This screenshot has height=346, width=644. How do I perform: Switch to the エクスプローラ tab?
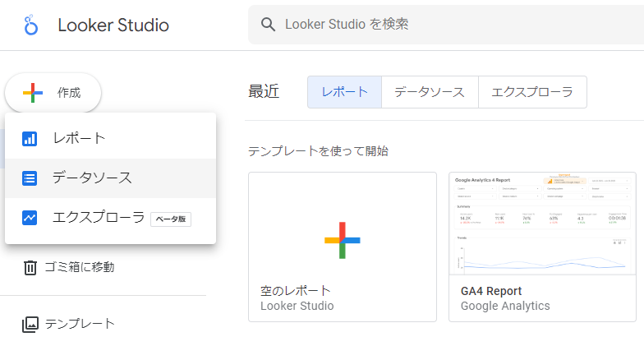(x=532, y=92)
